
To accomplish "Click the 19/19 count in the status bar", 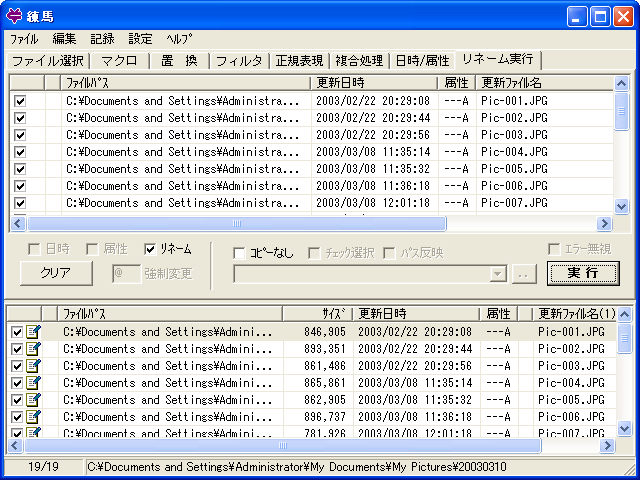I will click(x=43, y=467).
